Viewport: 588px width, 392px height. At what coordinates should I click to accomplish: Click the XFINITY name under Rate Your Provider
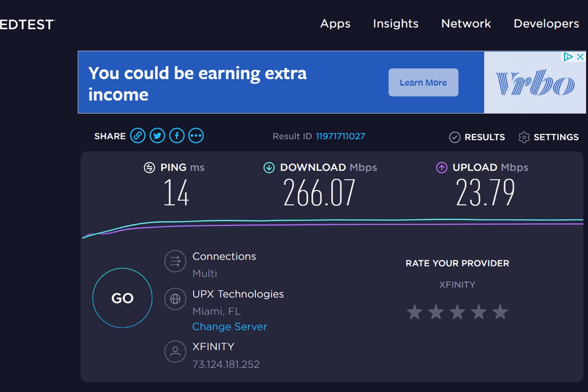click(x=457, y=285)
